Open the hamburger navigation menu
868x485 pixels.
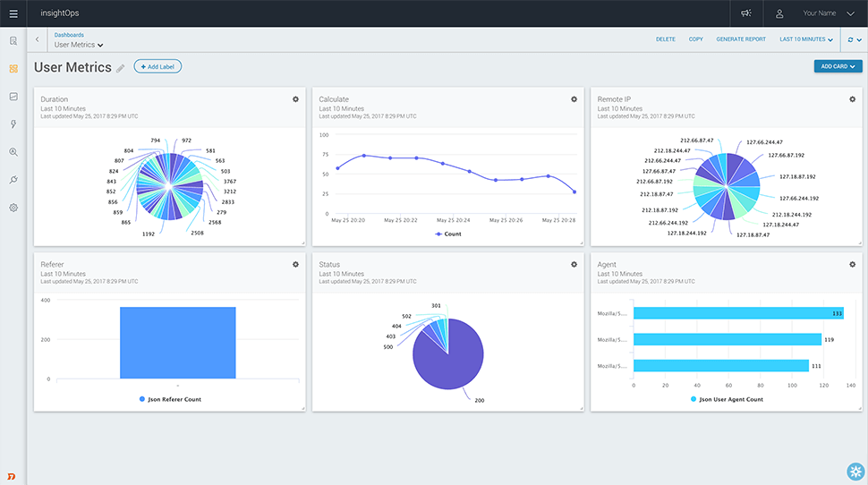[13, 13]
